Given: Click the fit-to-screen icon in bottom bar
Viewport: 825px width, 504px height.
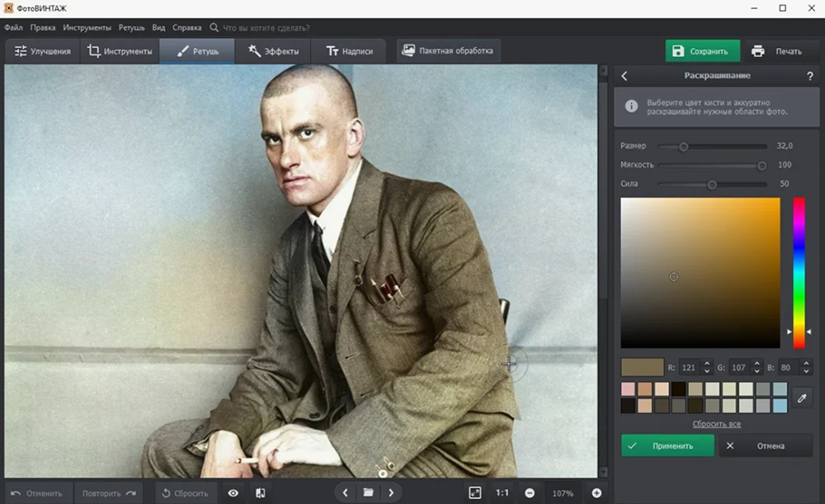Looking at the screenshot, I should click(x=475, y=492).
